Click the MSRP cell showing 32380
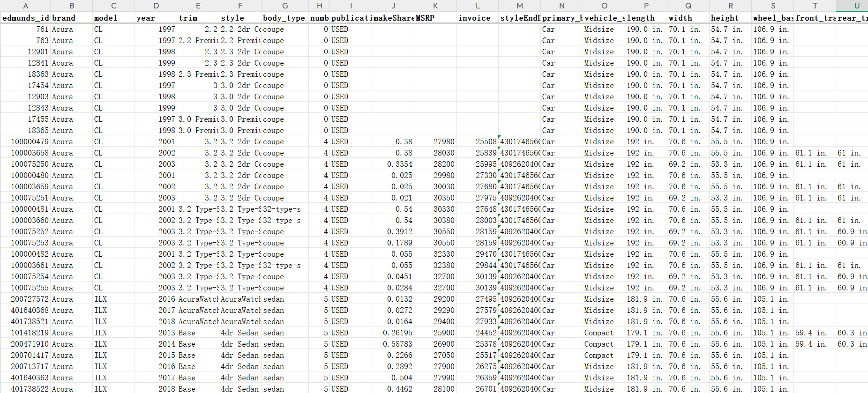Screen dimensions: 868x393 435,265
